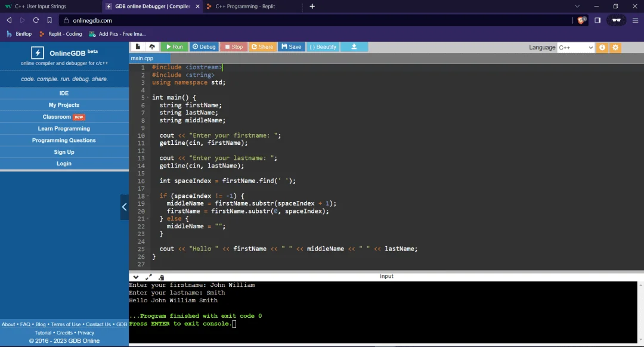Click 'string middleName;' on line 8

(x=192, y=120)
